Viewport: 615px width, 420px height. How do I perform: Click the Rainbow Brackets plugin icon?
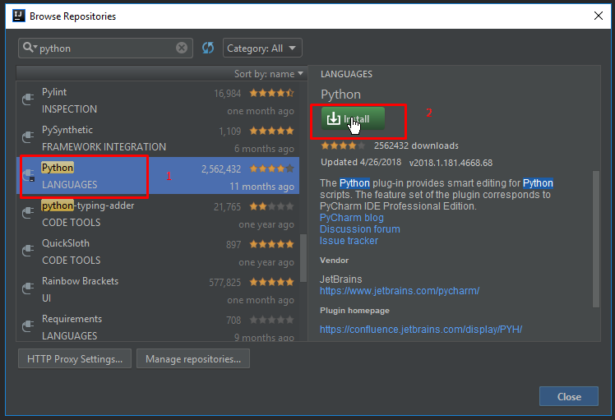tap(28, 289)
